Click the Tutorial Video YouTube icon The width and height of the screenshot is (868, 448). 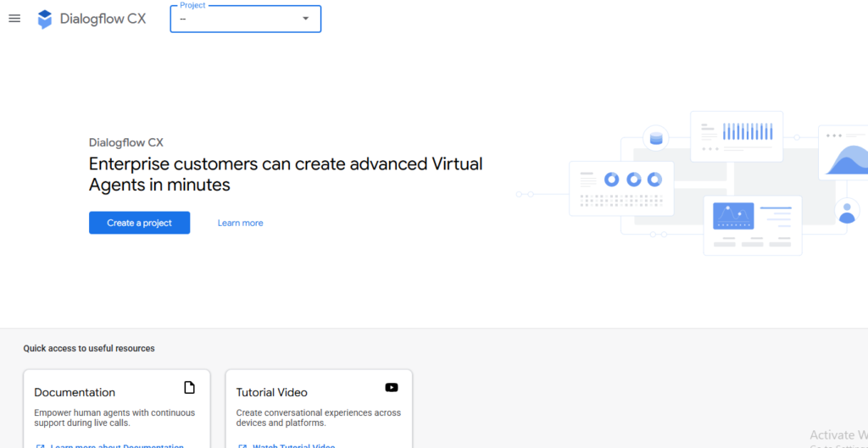tap(392, 388)
